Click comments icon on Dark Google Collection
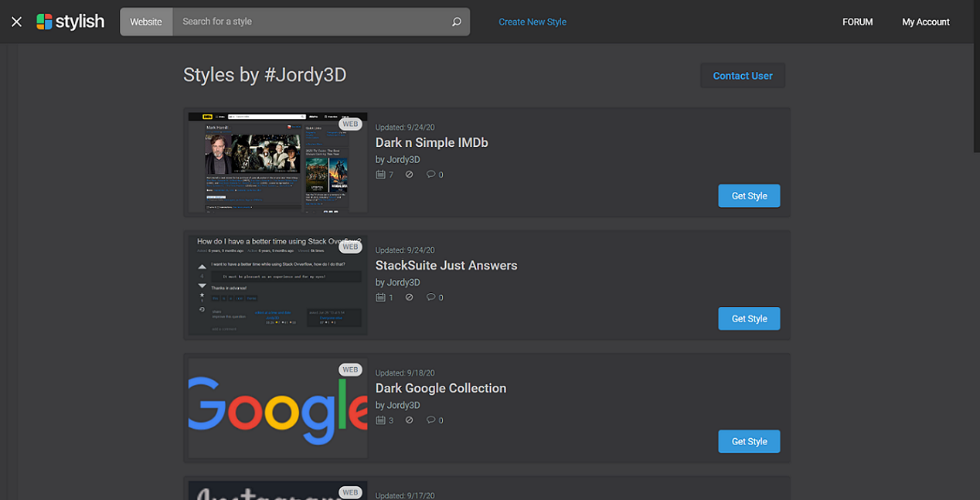Screen dimensions: 980x500 click(x=431, y=420)
